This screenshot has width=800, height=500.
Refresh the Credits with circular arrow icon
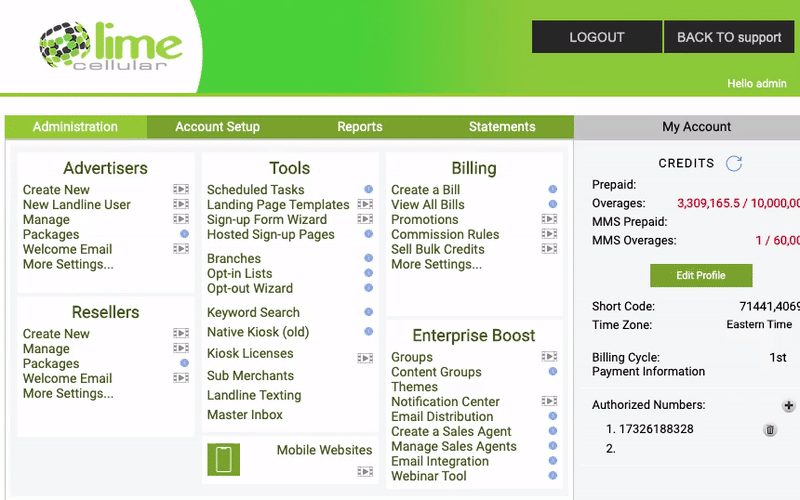[734, 163]
